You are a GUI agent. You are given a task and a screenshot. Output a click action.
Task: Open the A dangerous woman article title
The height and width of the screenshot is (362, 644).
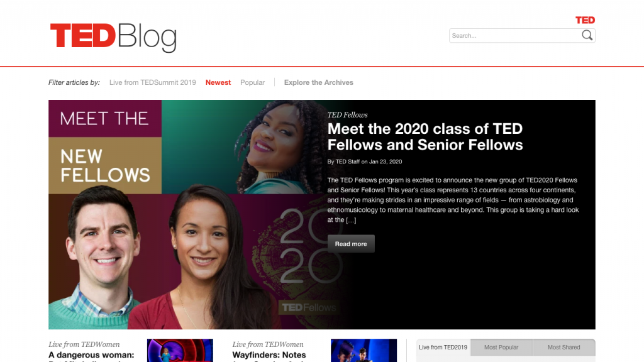pyautogui.click(x=91, y=356)
